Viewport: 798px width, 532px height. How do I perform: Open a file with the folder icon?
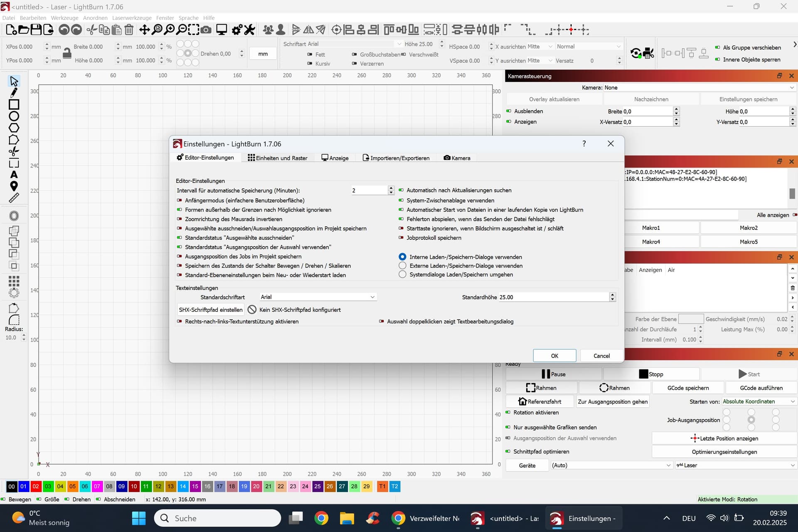click(x=24, y=30)
